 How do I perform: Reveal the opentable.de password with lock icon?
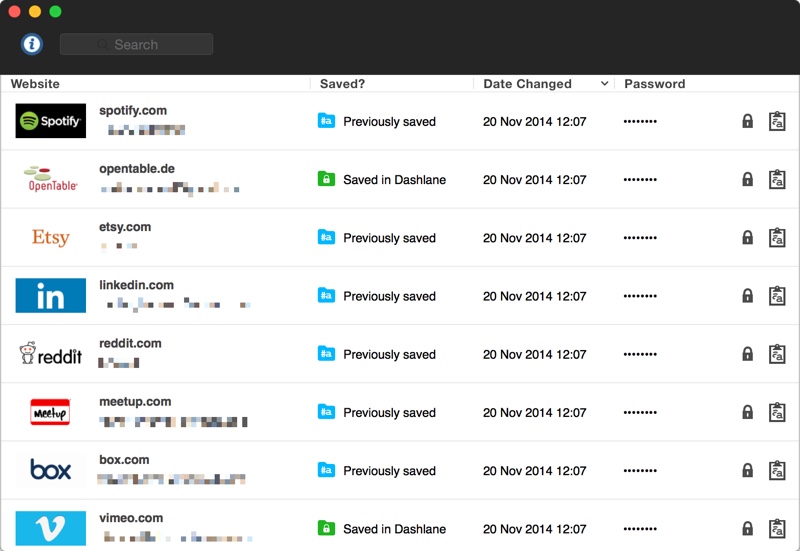tap(747, 180)
